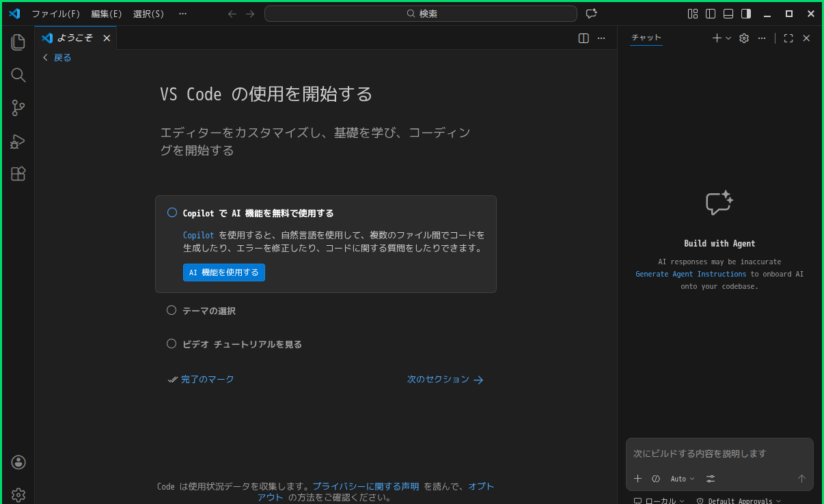Viewport: 824px width, 504px height.
Task: Maximize the chat panel
Action: [788, 38]
